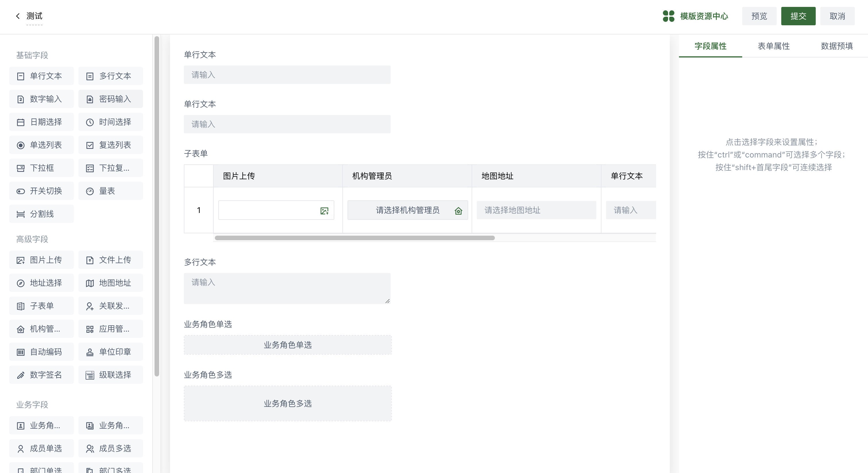
Task: Click the image upload icon in subform row 1
Action: click(x=324, y=211)
